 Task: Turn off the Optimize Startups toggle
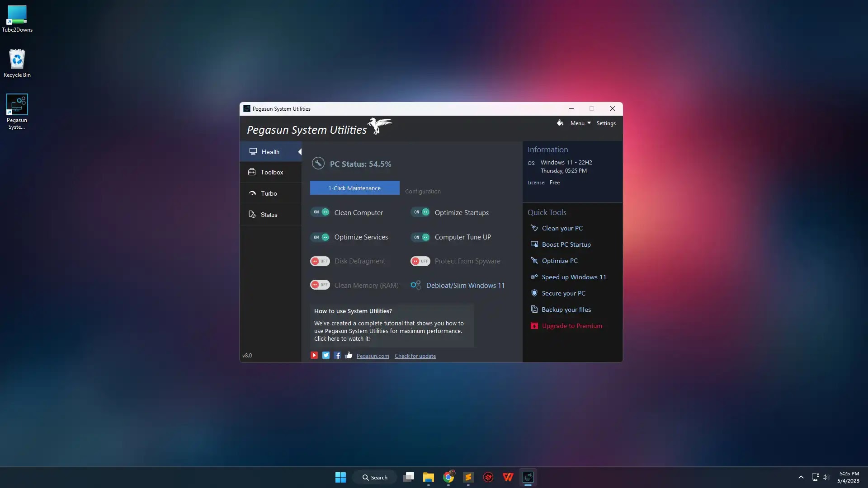(x=420, y=212)
